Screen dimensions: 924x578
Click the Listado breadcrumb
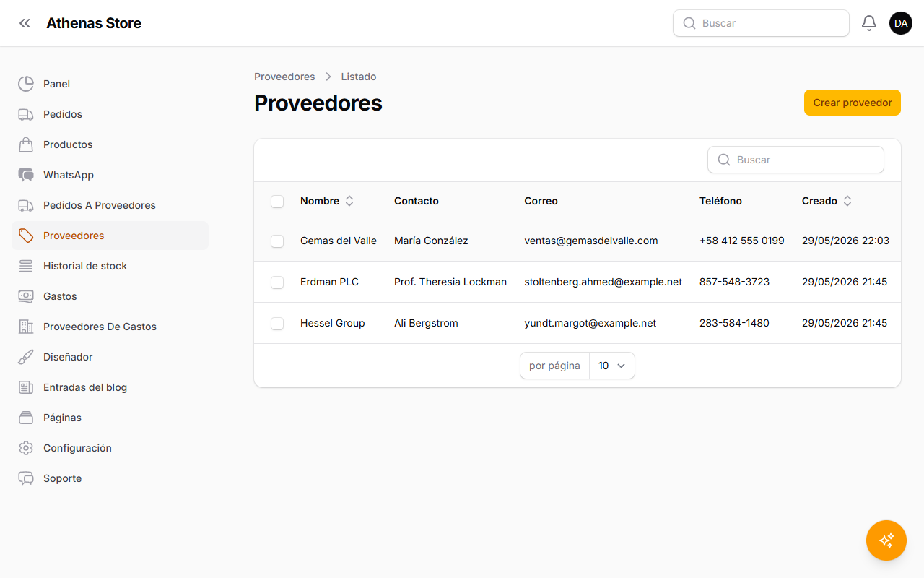tap(359, 77)
